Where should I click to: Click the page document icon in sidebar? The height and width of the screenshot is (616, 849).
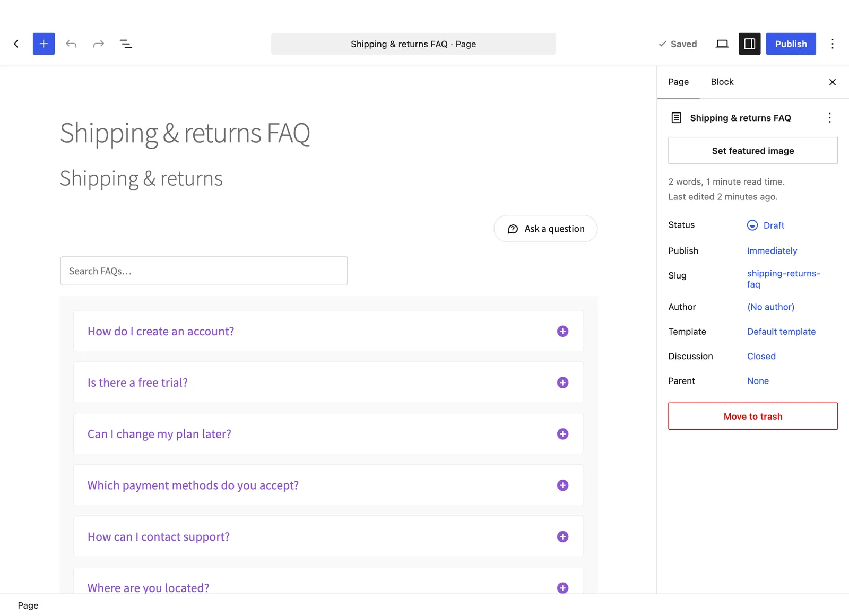click(676, 118)
